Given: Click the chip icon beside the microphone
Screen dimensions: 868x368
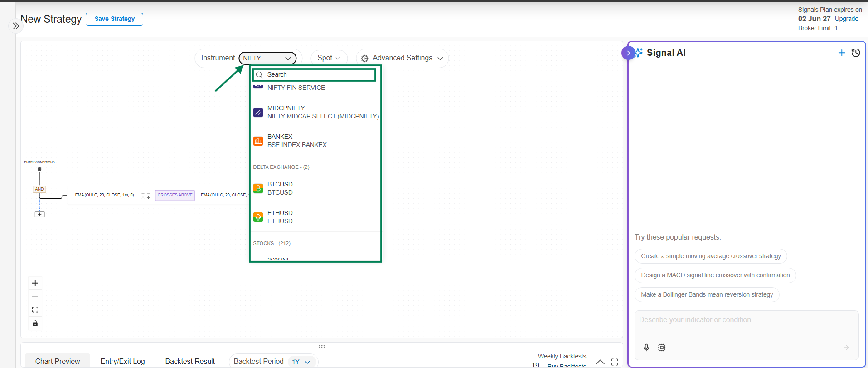Looking at the screenshot, I should (x=662, y=348).
